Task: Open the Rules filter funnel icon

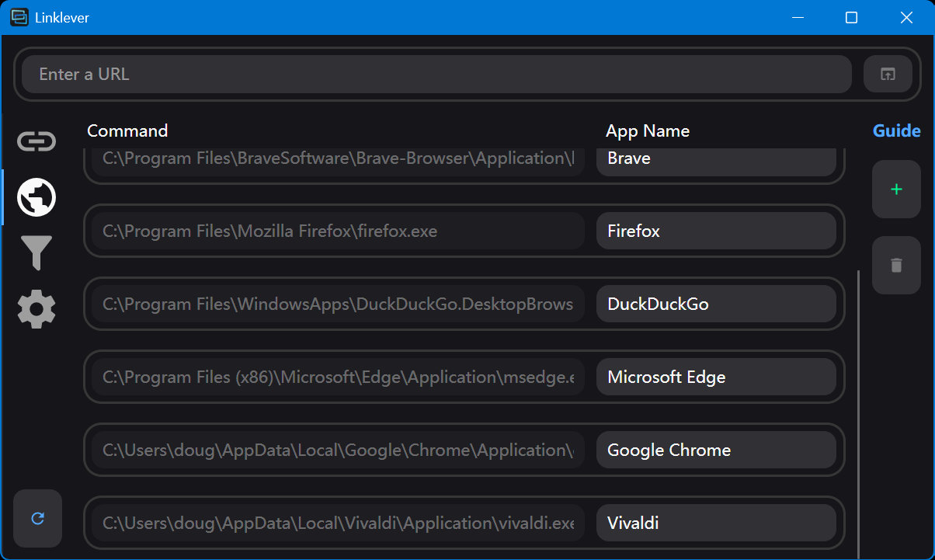Action: [36, 253]
